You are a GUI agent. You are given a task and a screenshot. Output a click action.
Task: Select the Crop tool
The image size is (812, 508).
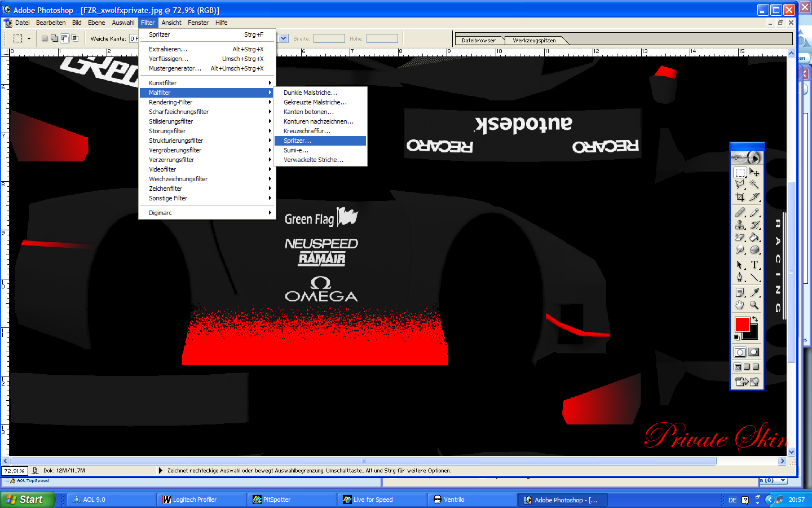(740, 197)
